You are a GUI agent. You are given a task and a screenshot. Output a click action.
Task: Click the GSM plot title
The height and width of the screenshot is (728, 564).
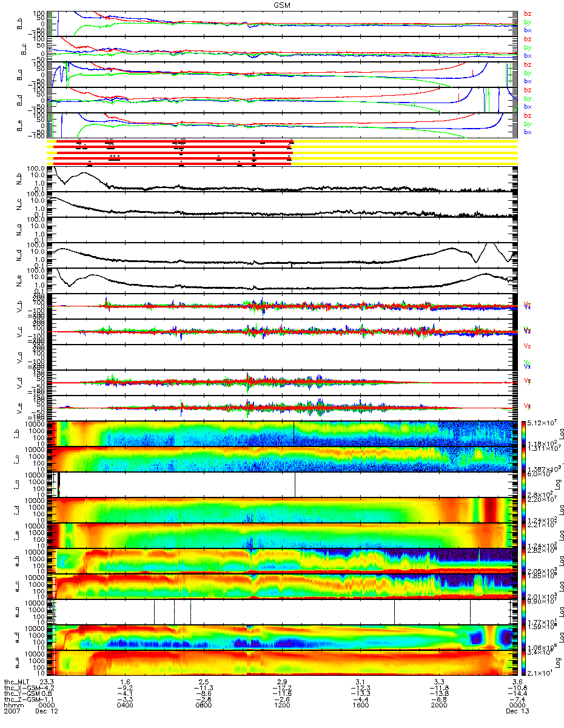coord(282,5)
